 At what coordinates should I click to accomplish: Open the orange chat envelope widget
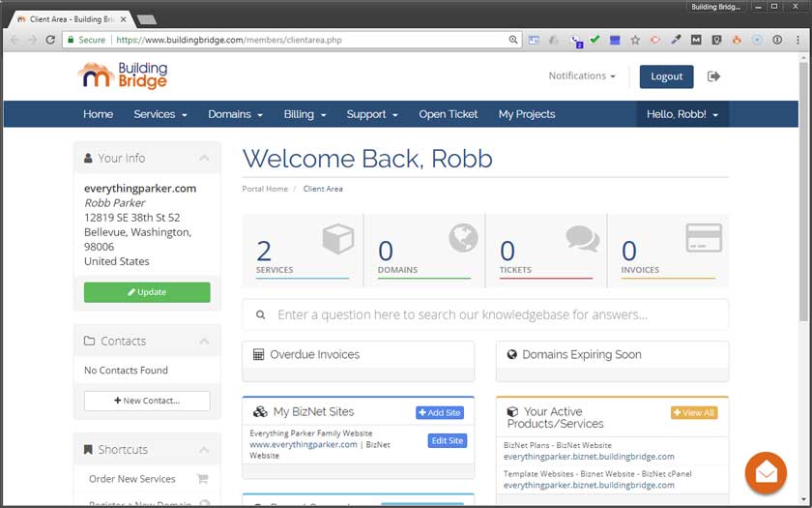pos(766,473)
